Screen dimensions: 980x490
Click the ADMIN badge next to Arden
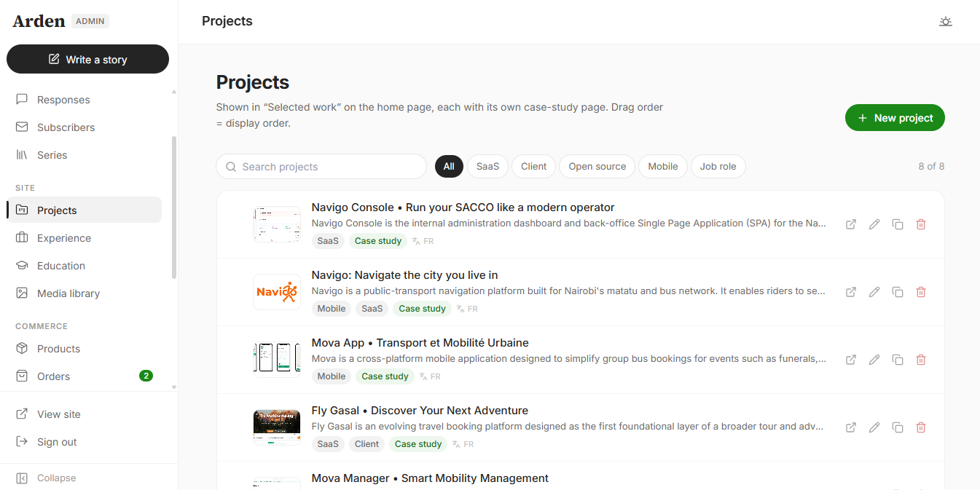click(x=90, y=21)
